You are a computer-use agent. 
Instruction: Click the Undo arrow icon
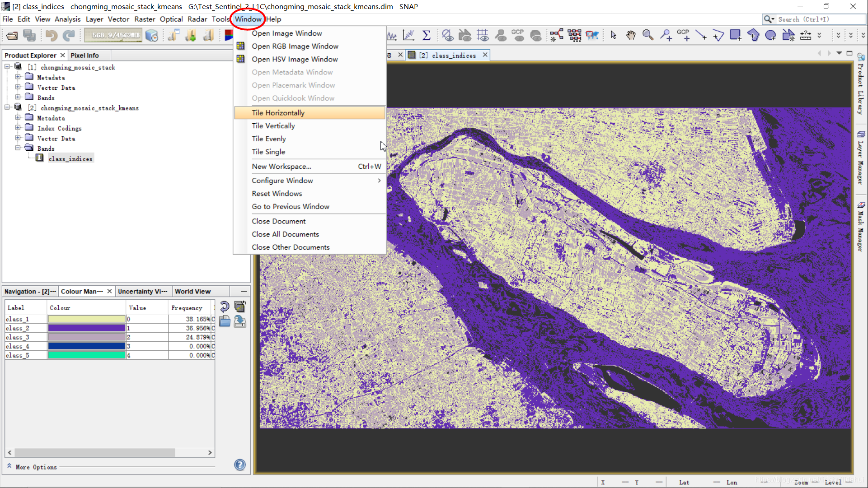point(51,35)
